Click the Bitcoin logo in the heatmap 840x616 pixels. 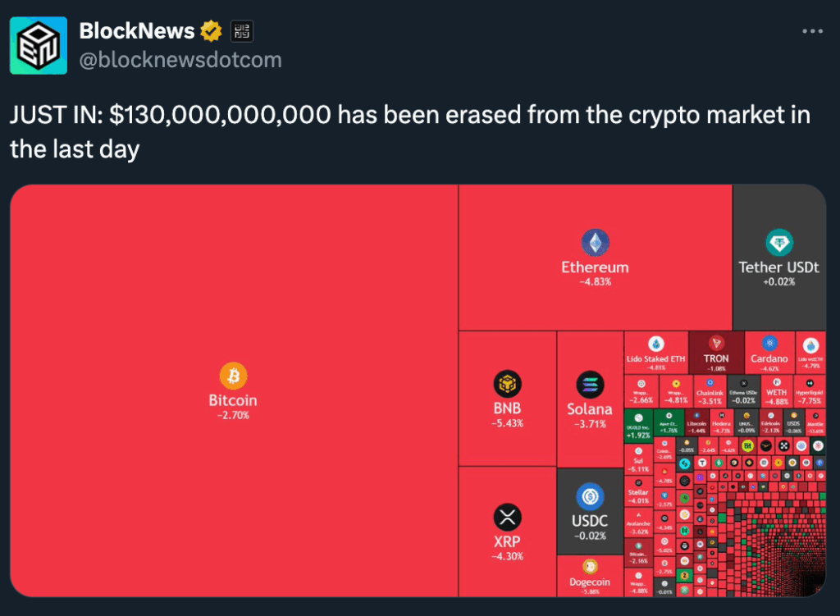pyautogui.click(x=233, y=376)
